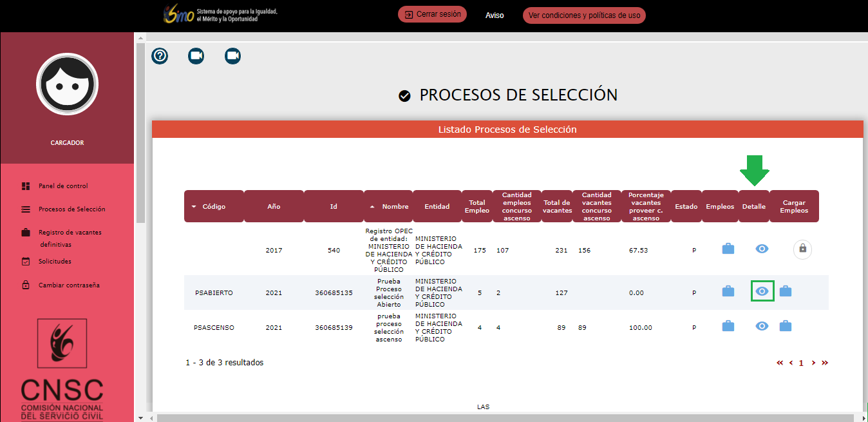Screen dimensions: 868x422
Task: Click Cargar Empleos icon in PSABIERTO row
Action: pos(785,291)
